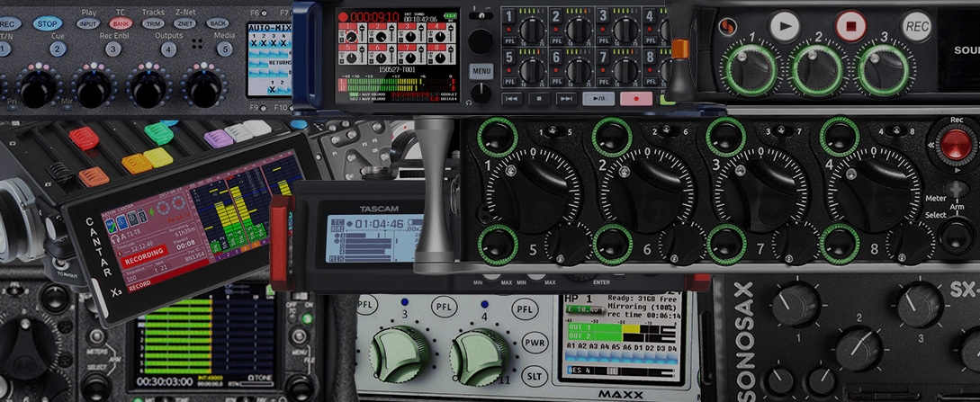
Task: Click Sonosax knob numbered 2
Action: click(859, 348)
